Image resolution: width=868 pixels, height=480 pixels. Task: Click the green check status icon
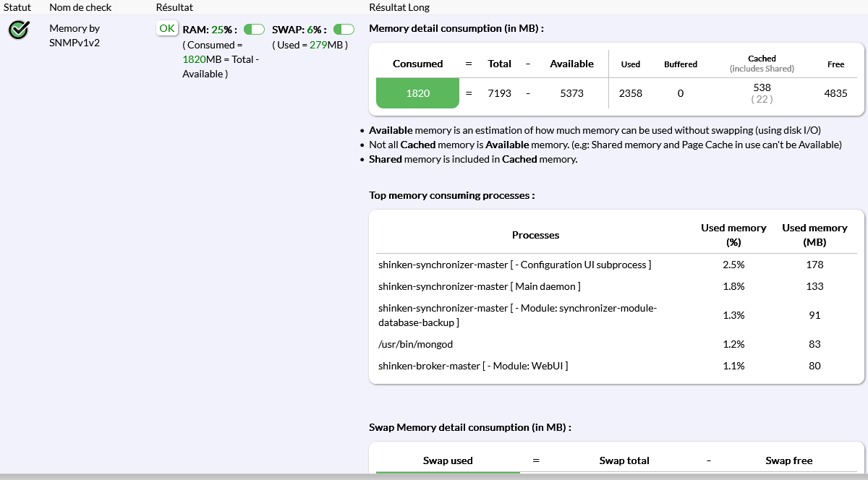click(19, 30)
